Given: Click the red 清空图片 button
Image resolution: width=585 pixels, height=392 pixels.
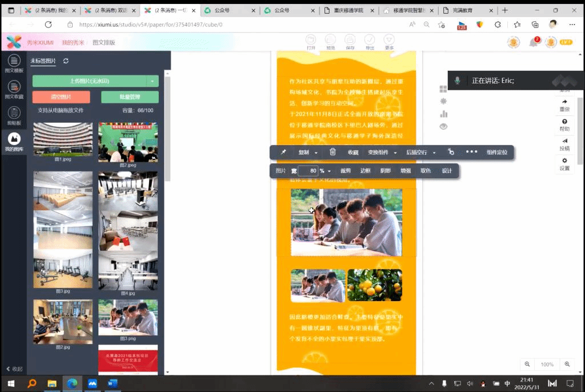Looking at the screenshot, I should tap(61, 97).
